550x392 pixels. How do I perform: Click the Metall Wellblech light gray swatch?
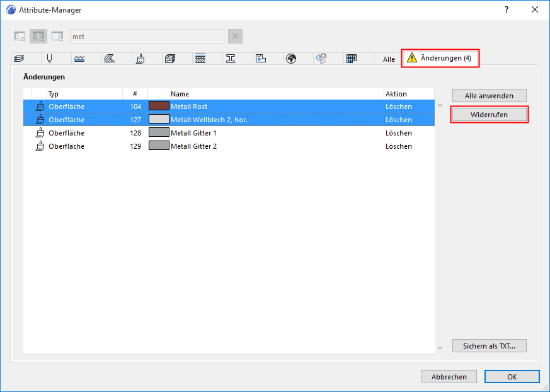[159, 119]
